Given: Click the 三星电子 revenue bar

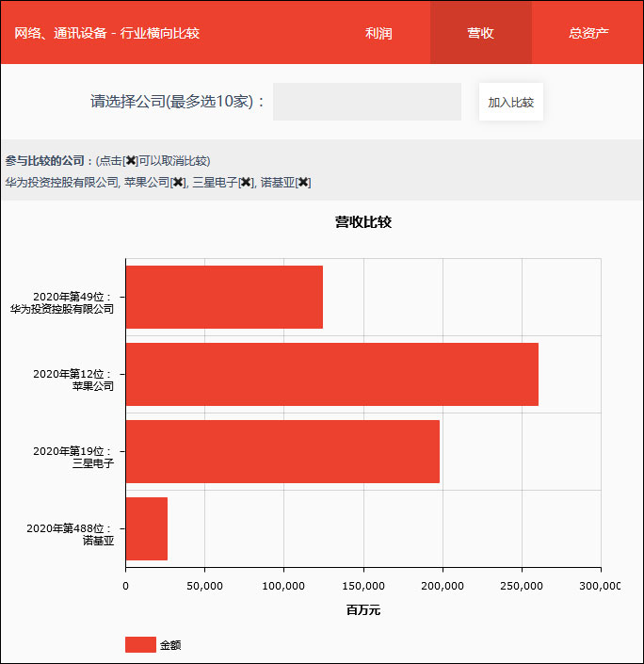Looking at the screenshot, I should [x=282, y=451].
